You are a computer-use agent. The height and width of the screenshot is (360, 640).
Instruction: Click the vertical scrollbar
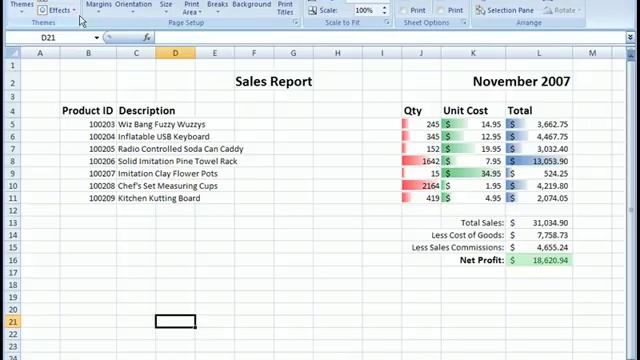631,210
